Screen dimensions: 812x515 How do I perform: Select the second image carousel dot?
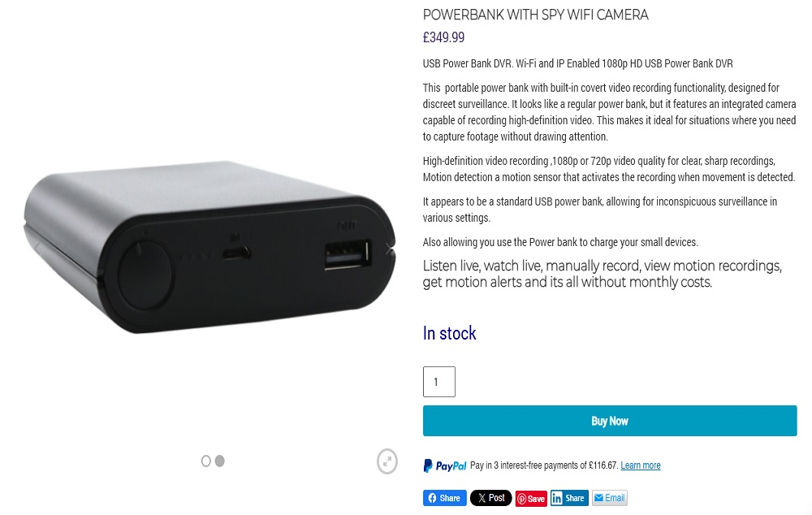coord(219,461)
